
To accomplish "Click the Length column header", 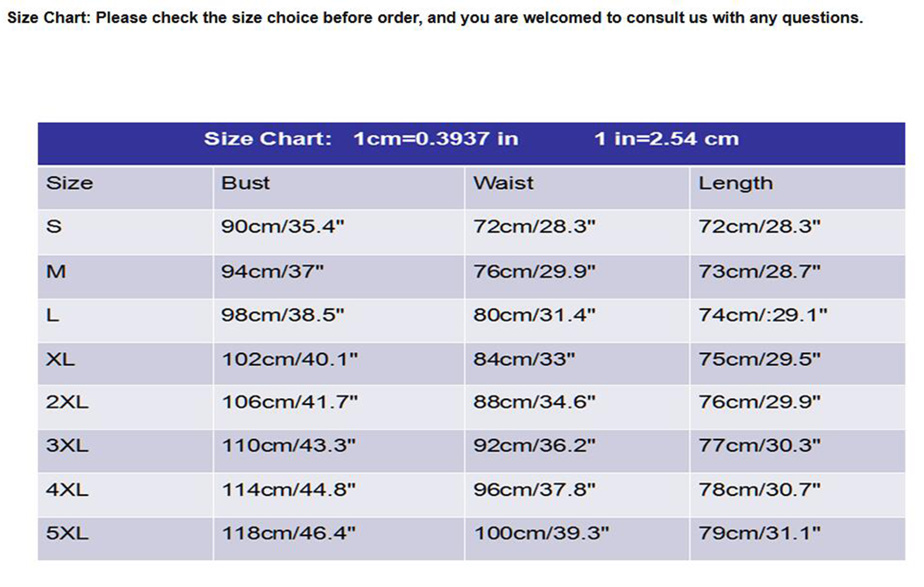I will tap(736, 183).
